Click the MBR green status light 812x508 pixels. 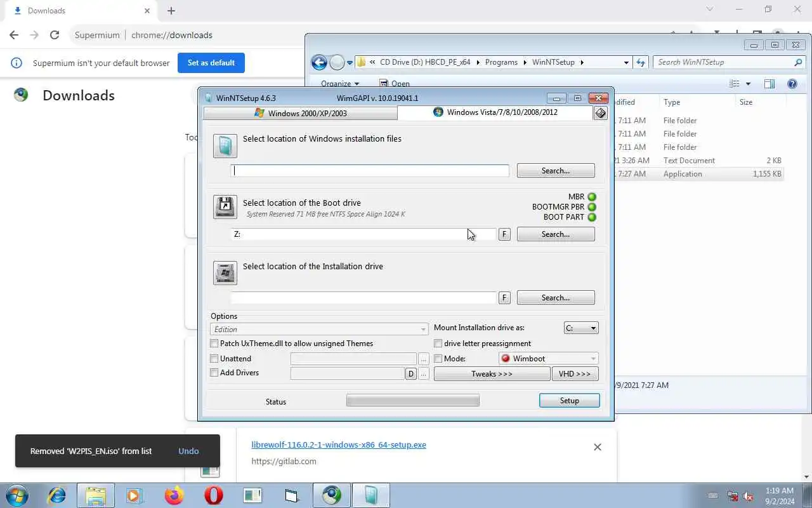(x=592, y=197)
